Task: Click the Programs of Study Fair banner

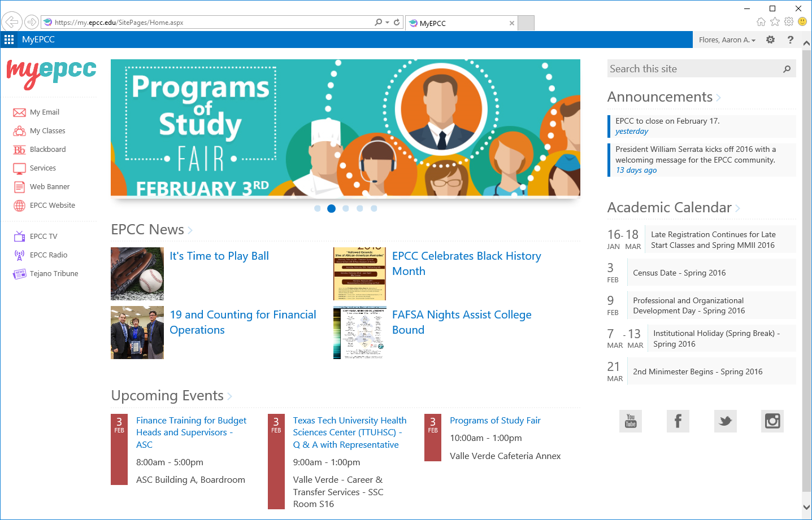Action: tap(345, 128)
